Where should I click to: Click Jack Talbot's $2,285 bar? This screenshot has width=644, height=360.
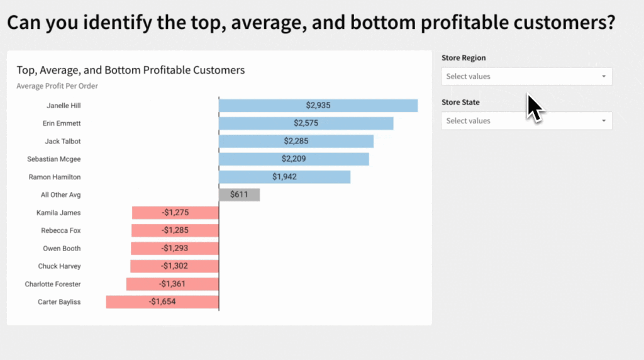pyautogui.click(x=296, y=141)
